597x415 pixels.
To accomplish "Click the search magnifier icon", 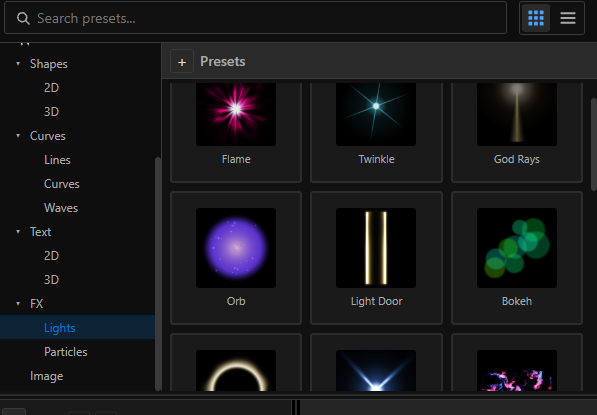I will pos(23,18).
